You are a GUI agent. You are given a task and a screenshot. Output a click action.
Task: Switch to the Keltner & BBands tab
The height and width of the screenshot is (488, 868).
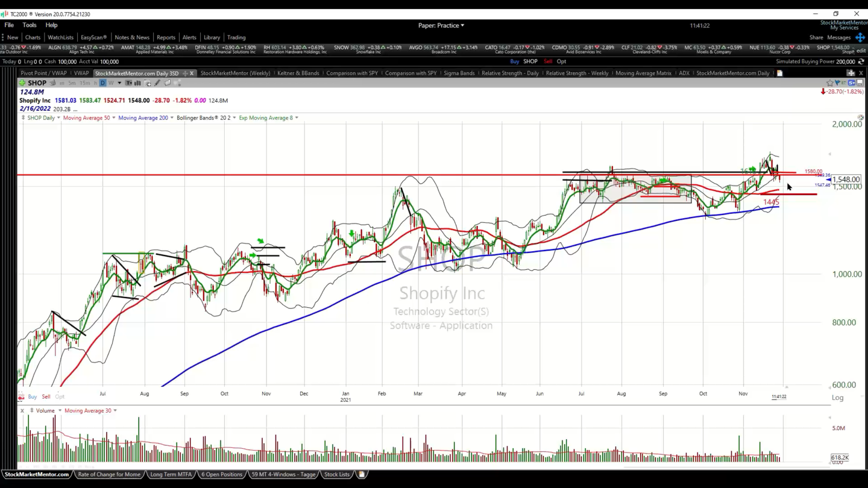pyautogui.click(x=298, y=74)
